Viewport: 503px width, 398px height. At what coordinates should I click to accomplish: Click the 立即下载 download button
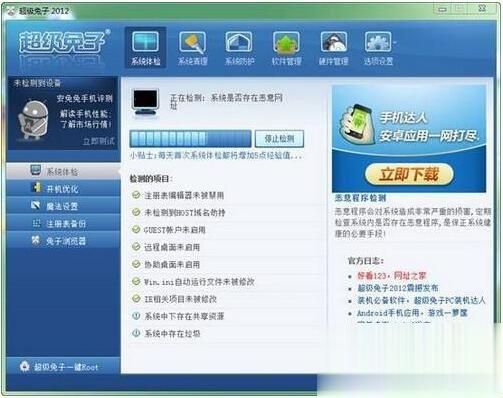[x=409, y=174]
